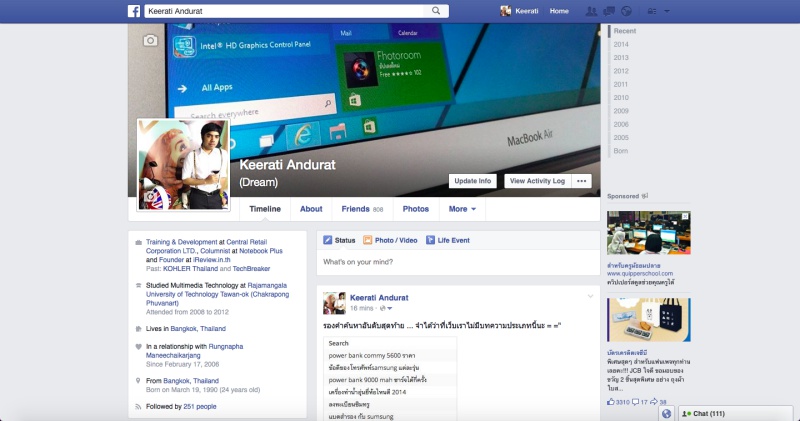
Task: Click Keerati Andurat name on the post
Action: [379, 298]
